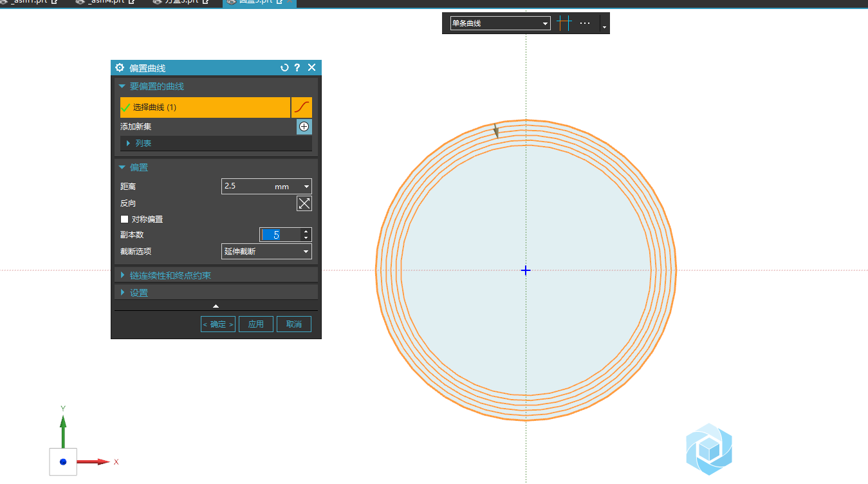The height and width of the screenshot is (484, 868).
Task: Cancel the dialog with 取消
Action: coord(294,324)
